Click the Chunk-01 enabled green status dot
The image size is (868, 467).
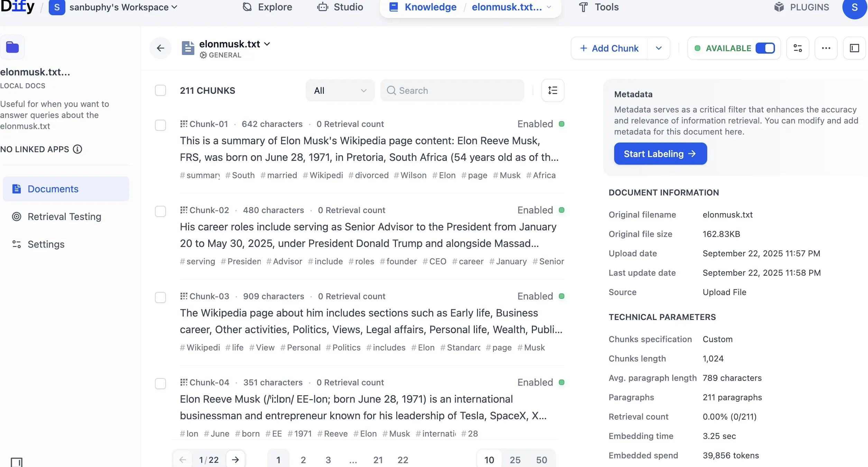[x=562, y=124]
